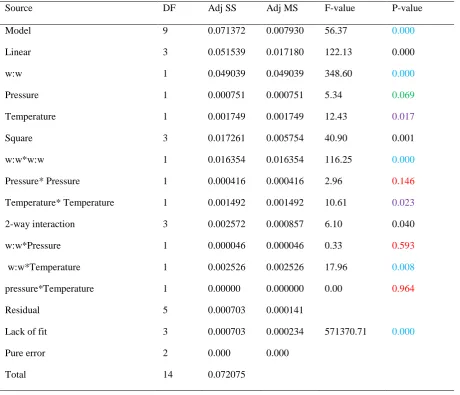460x395 pixels.
Task: Click the 2-way interaction Adj MS 0.000857
Action: click(285, 224)
